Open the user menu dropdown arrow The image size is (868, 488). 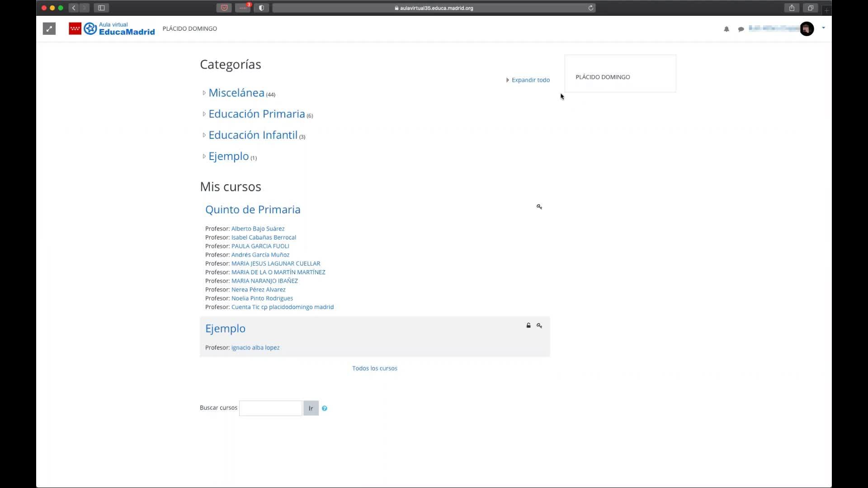tap(823, 28)
